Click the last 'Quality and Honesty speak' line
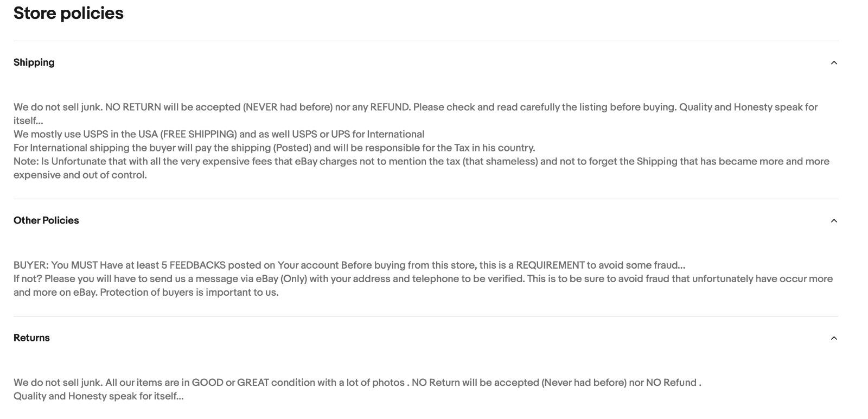Screen dimensions: 868x419 coord(99,396)
